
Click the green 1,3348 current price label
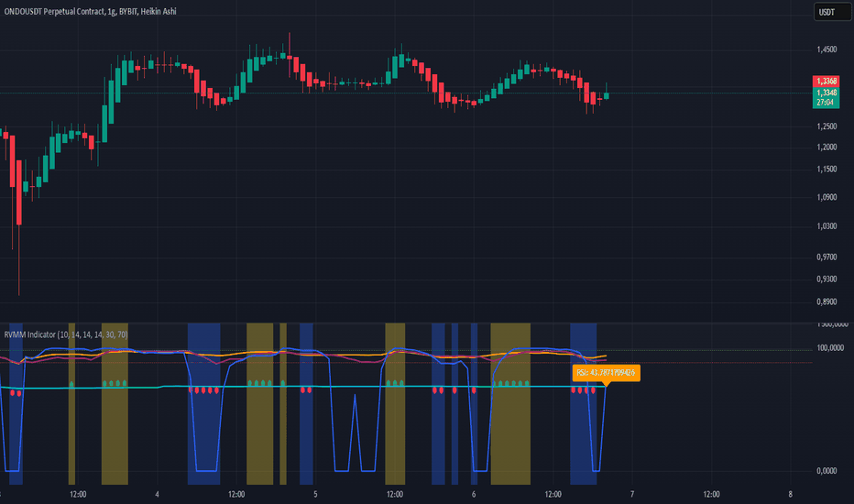click(x=827, y=93)
